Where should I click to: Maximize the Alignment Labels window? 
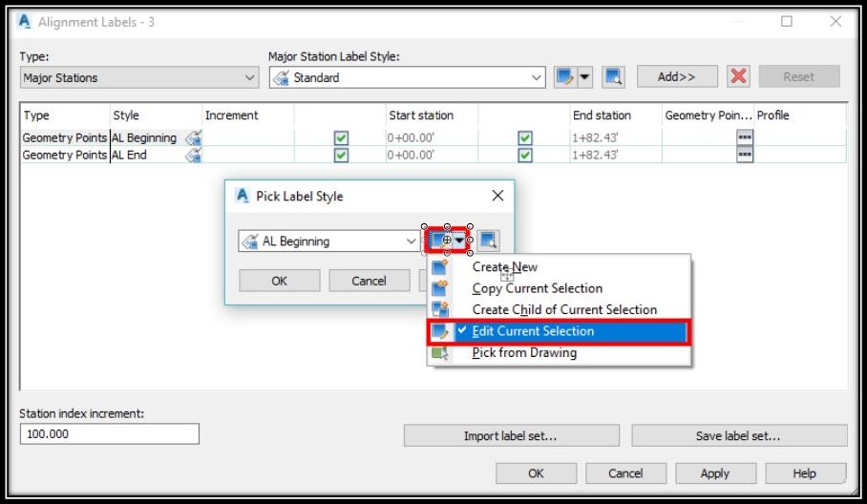click(x=786, y=22)
